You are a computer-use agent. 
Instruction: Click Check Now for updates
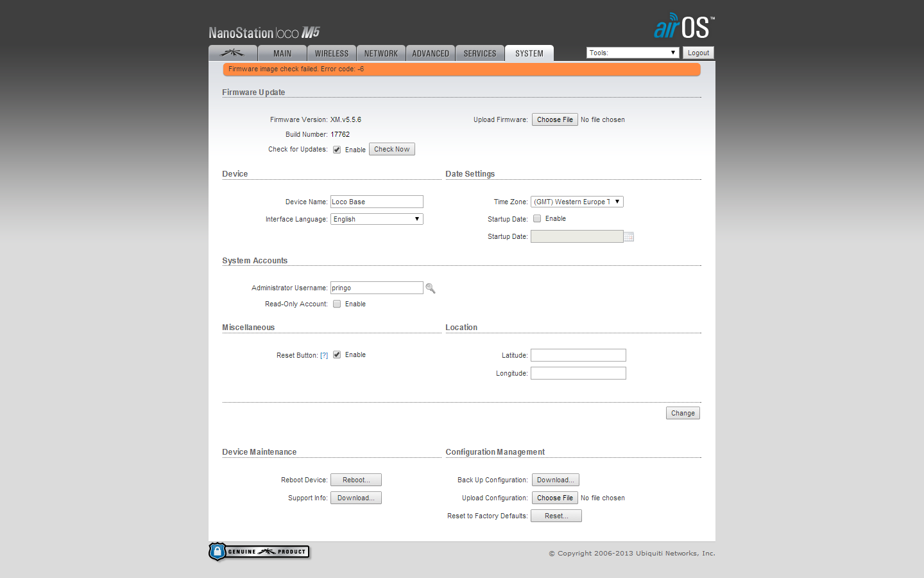392,149
